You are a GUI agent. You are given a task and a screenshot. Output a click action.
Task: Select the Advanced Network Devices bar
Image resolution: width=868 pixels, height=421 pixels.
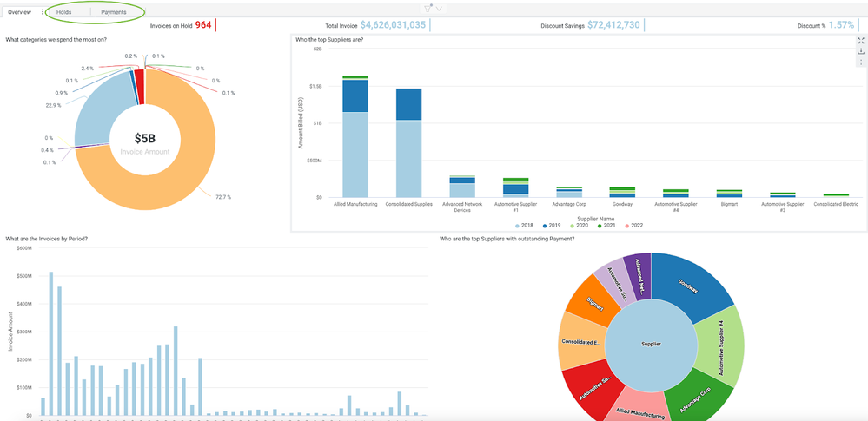pyautogui.click(x=461, y=187)
